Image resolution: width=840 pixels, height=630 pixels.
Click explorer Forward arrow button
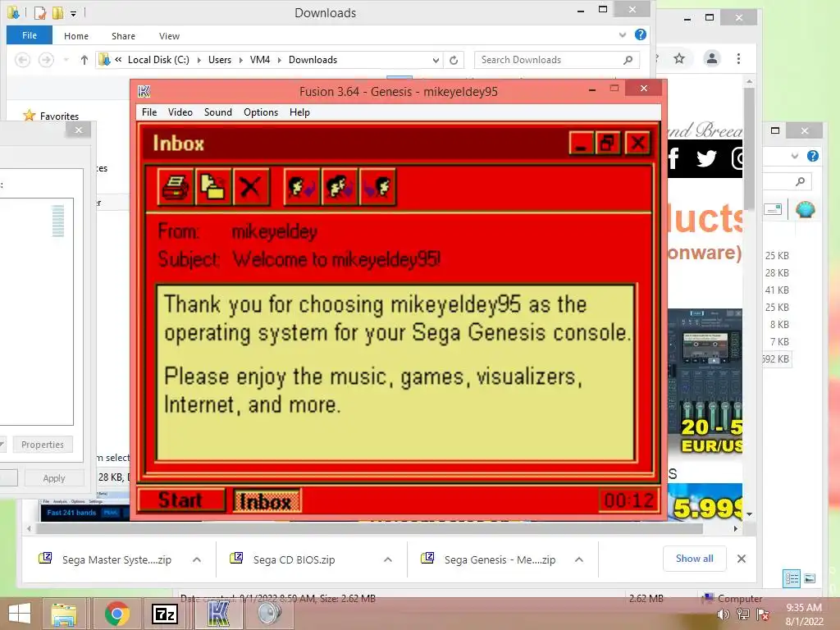coord(46,60)
